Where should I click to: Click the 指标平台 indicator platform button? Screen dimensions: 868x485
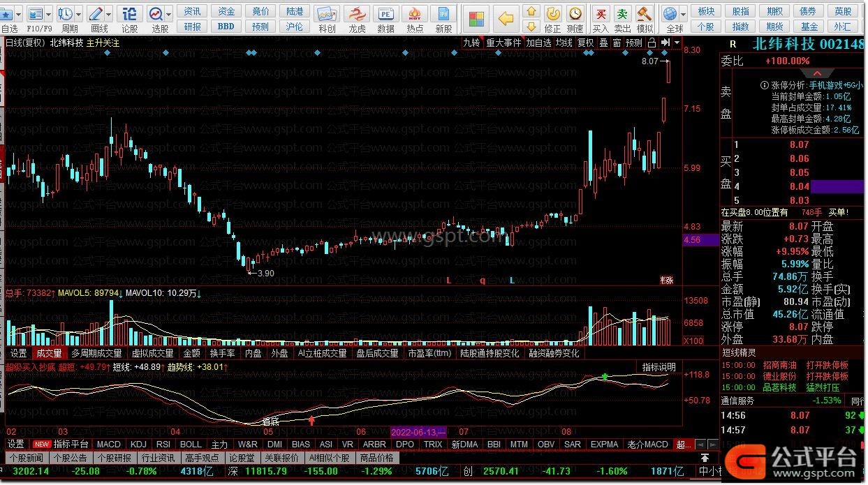coord(71,444)
